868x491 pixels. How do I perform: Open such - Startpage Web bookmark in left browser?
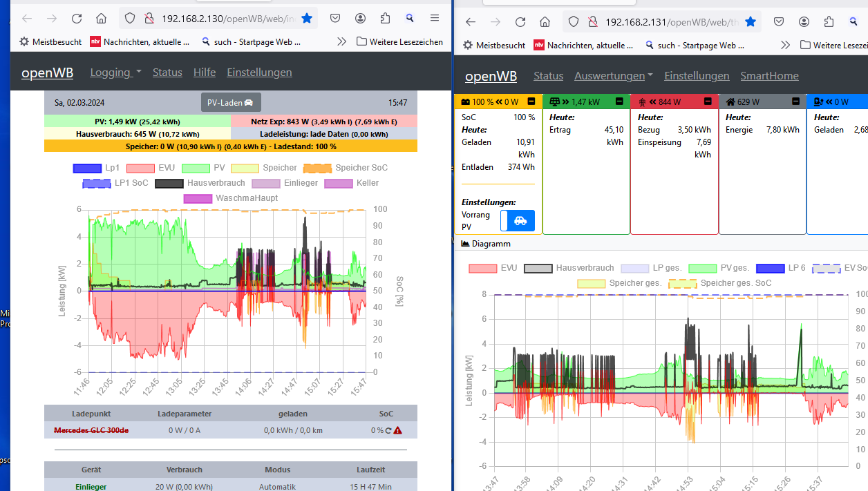tap(251, 41)
